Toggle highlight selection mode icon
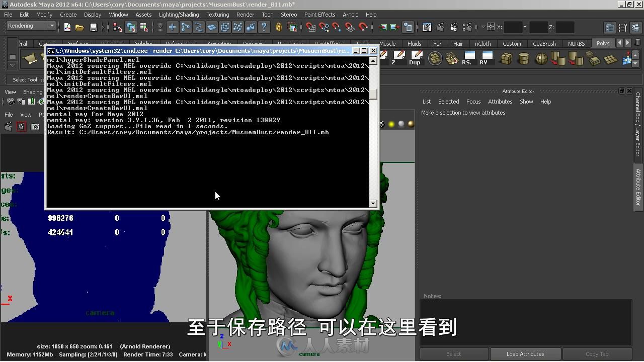644x362 pixels. [x=292, y=27]
